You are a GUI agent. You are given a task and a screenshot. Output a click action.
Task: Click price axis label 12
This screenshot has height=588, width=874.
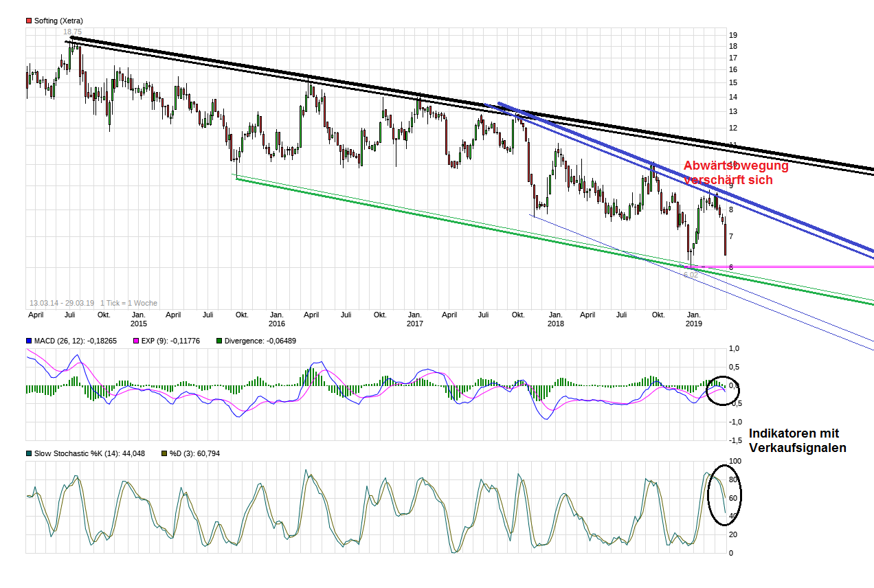click(x=734, y=128)
